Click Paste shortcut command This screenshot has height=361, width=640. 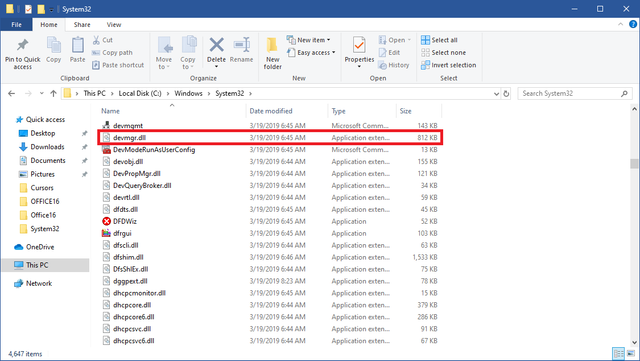(x=118, y=65)
